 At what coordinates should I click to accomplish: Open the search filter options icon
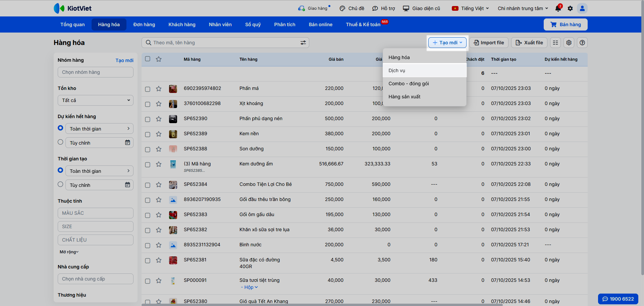303,43
